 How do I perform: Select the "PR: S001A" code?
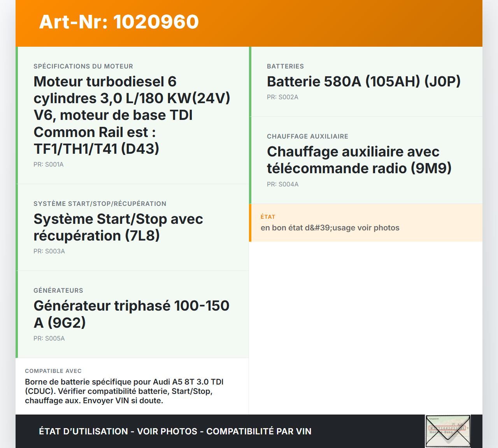pyautogui.click(x=49, y=165)
